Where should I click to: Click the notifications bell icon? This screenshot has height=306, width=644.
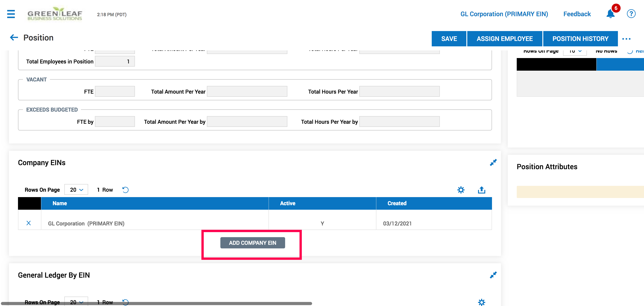[x=610, y=14]
